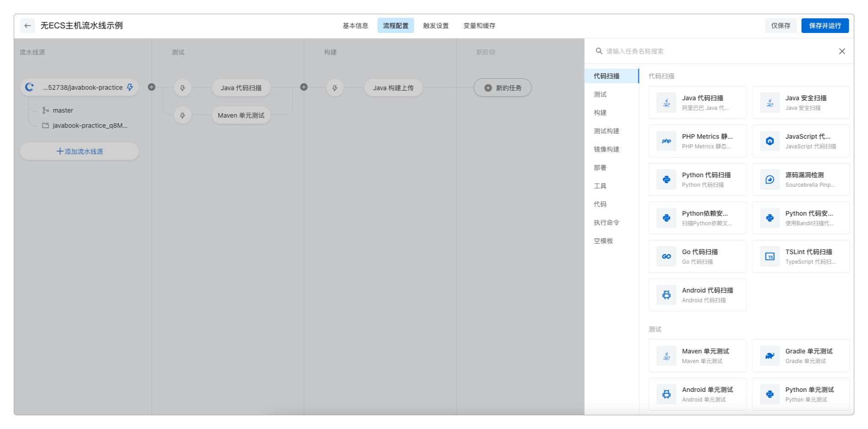The width and height of the screenshot is (868, 429).
Task: Open the Maven 单元测试 pipeline task node
Action: 241,115
